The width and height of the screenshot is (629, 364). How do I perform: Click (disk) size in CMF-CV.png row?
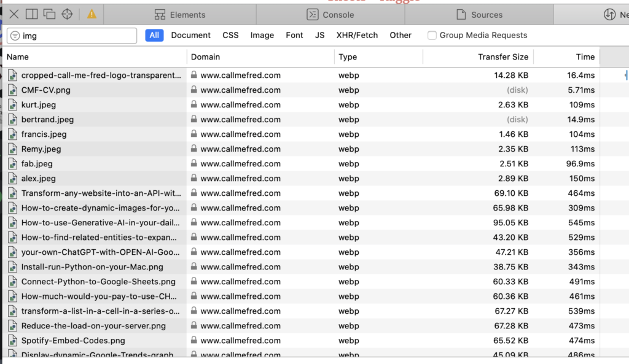517,90
